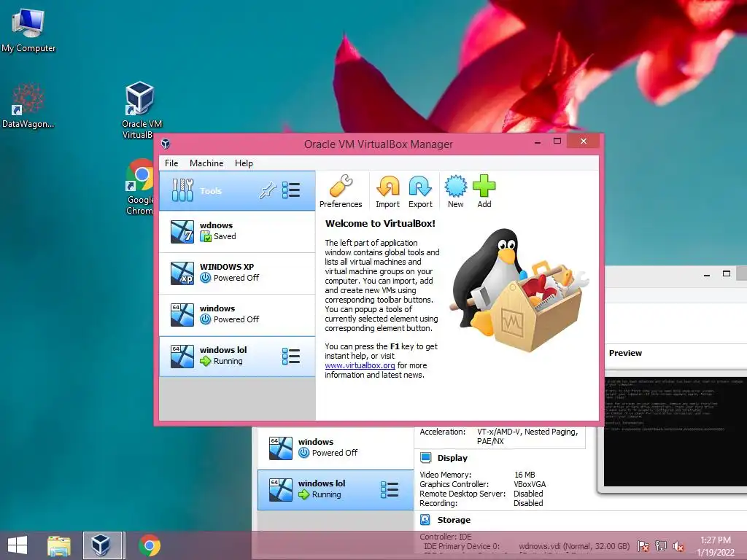Click the Preview header in background window

pyautogui.click(x=625, y=353)
